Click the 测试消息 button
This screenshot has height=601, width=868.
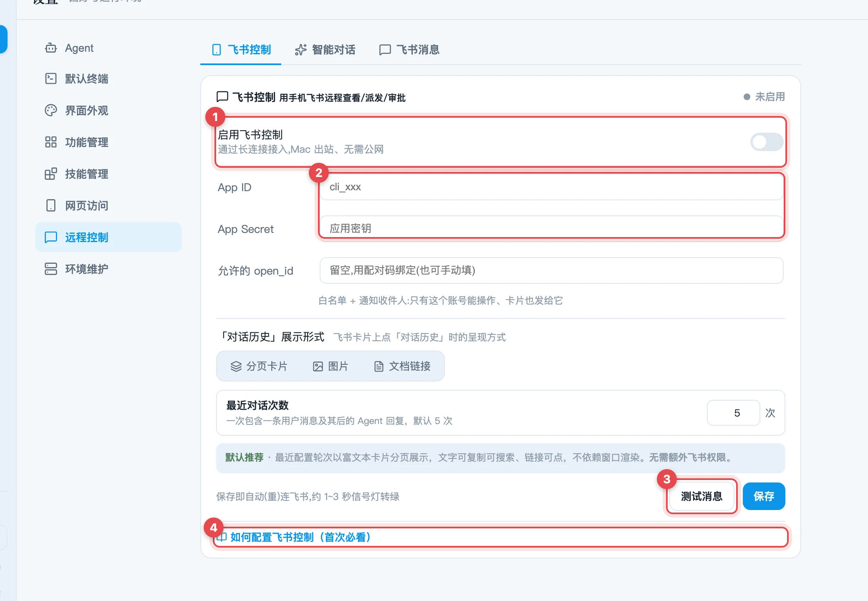(x=701, y=496)
